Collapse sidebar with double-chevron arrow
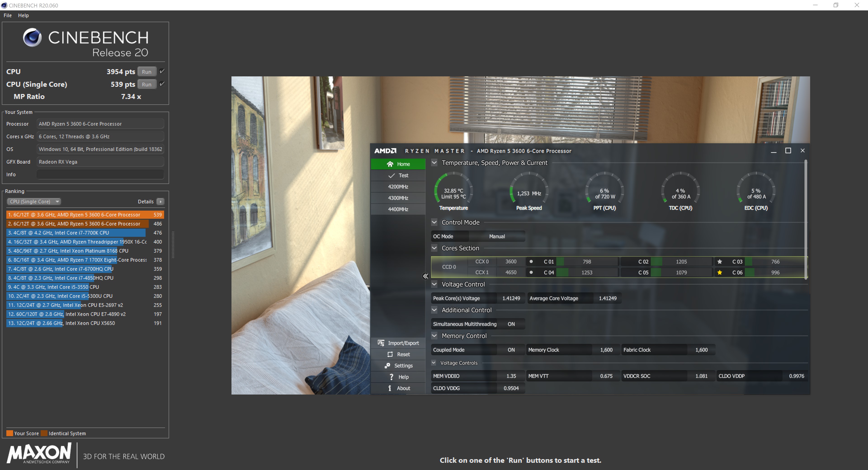Screen dimensions: 868x470 point(425,276)
